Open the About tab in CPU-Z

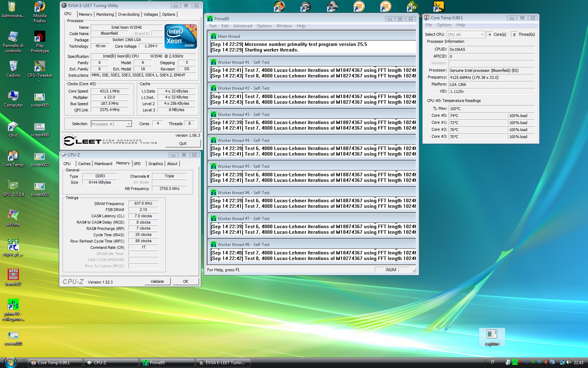tap(172, 164)
